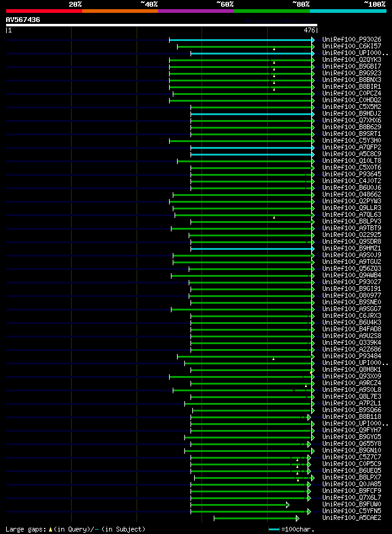Select the UniRef100_C4J0T2 label
The image size is (392, 534).
(x=352, y=181)
